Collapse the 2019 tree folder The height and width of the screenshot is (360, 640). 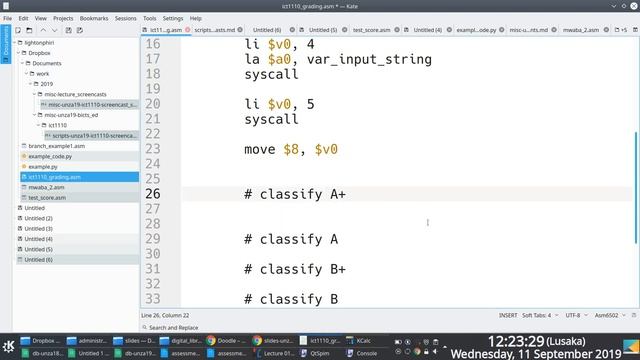pos(30,84)
